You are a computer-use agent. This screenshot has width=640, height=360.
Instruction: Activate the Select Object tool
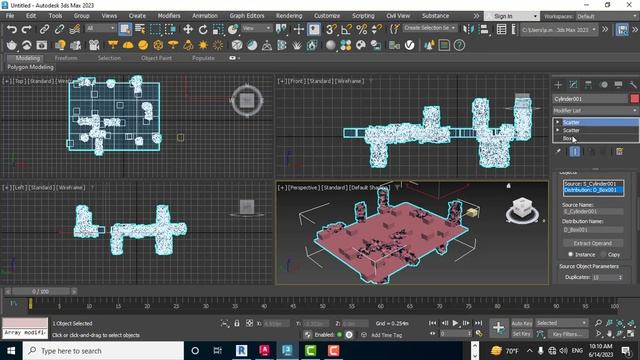125,29
